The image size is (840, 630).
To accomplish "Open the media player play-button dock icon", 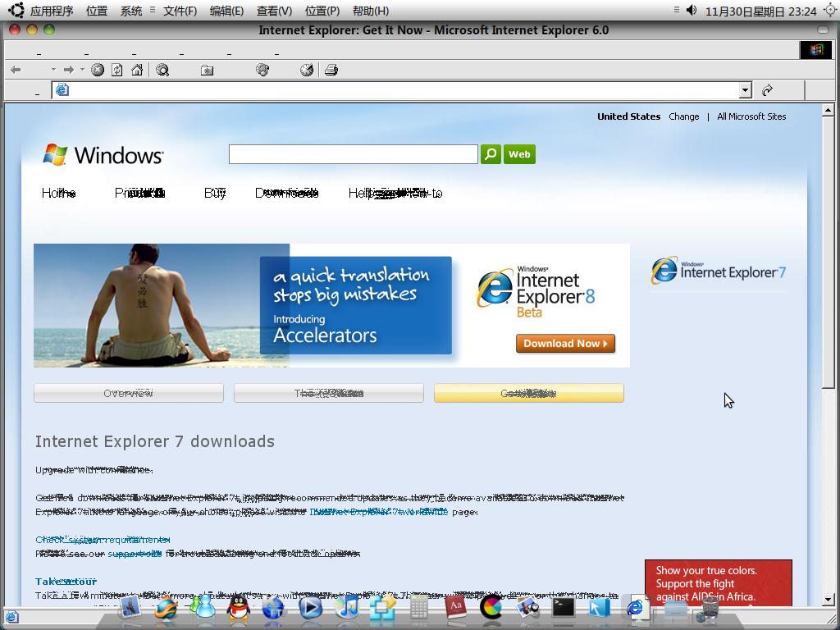I will [x=310, y=608].
